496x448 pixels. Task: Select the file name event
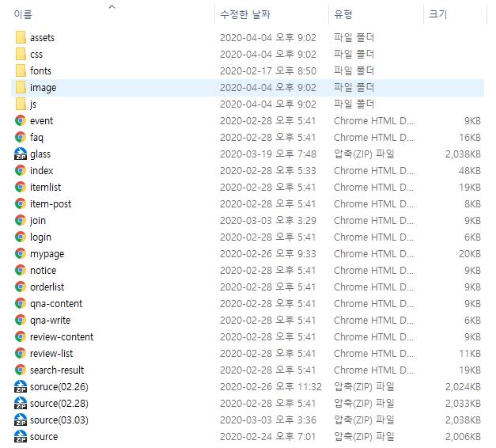pyautogui.click(x=41, y=120)
